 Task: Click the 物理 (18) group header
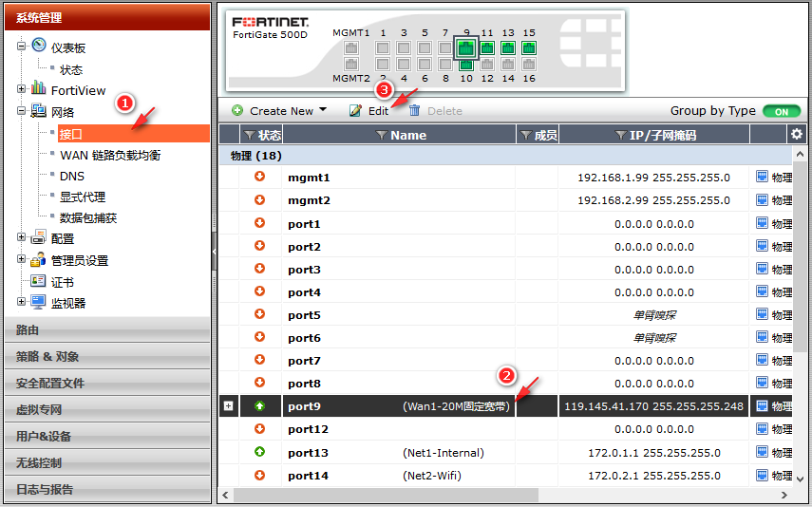point(505,156)
